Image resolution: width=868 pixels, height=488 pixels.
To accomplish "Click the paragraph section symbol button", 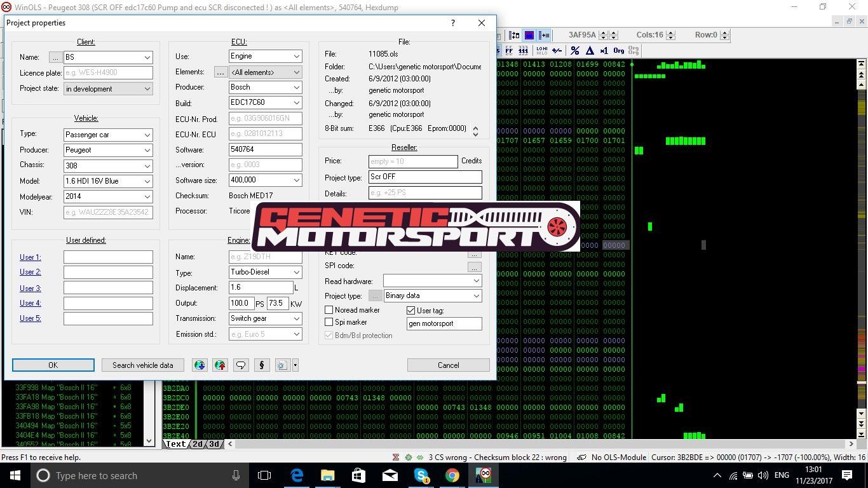I will point(261,365).
